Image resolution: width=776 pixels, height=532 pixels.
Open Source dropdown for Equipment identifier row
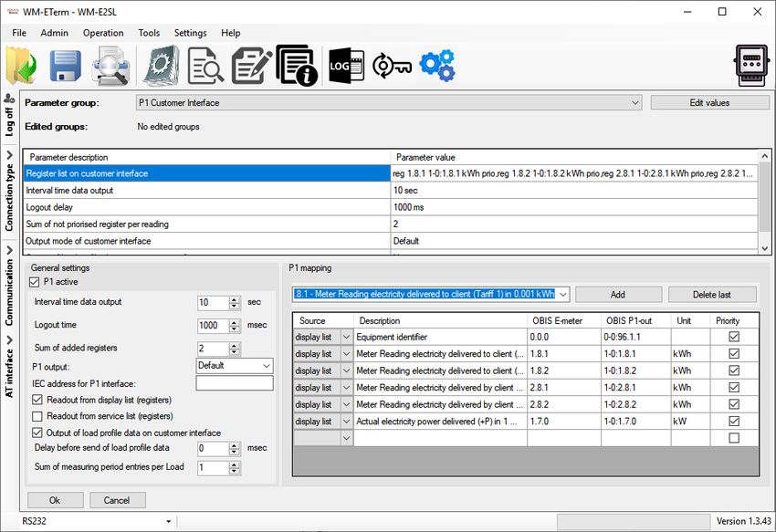pyautogui.click(x=346, y=337)
